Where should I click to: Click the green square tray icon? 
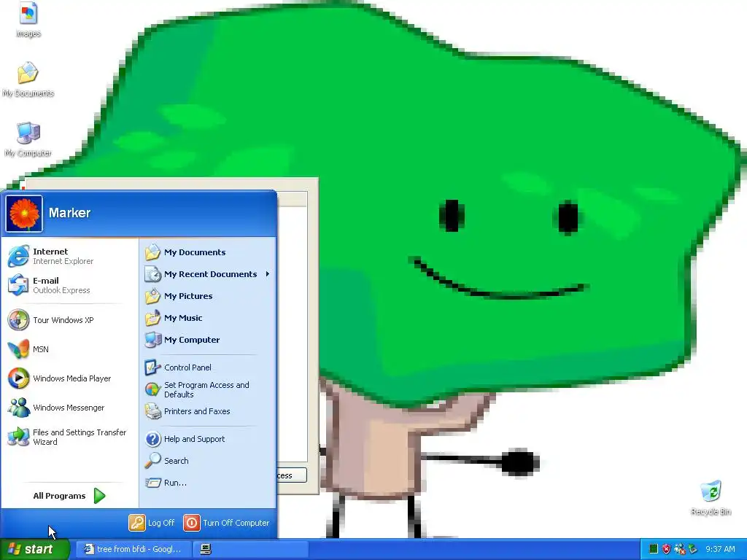(x=654, y=549)
